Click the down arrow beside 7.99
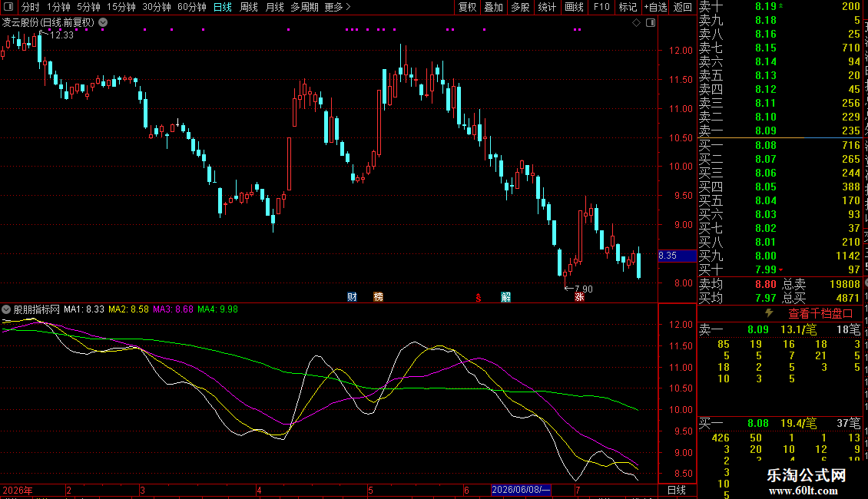This screenshot has height=499, width=868. 781,270
